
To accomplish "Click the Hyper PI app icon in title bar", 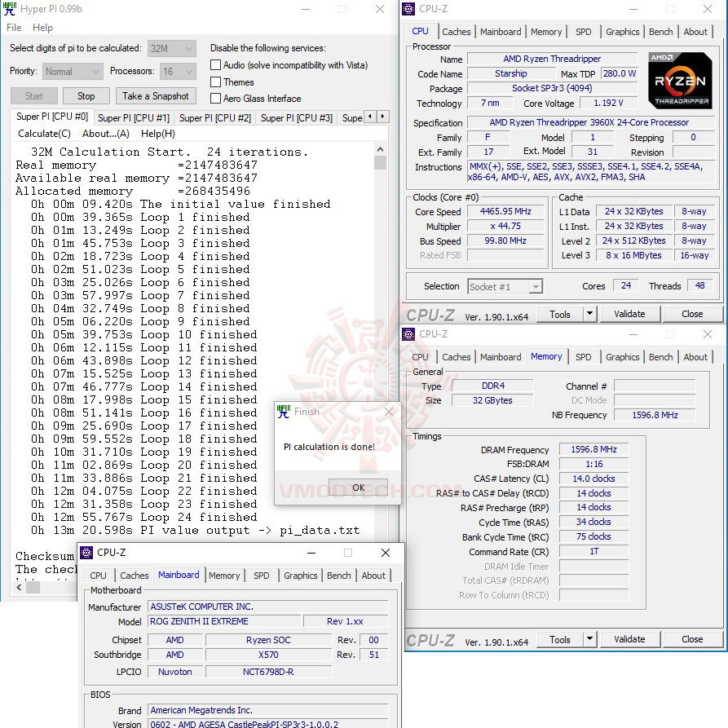I will point(9,9).
